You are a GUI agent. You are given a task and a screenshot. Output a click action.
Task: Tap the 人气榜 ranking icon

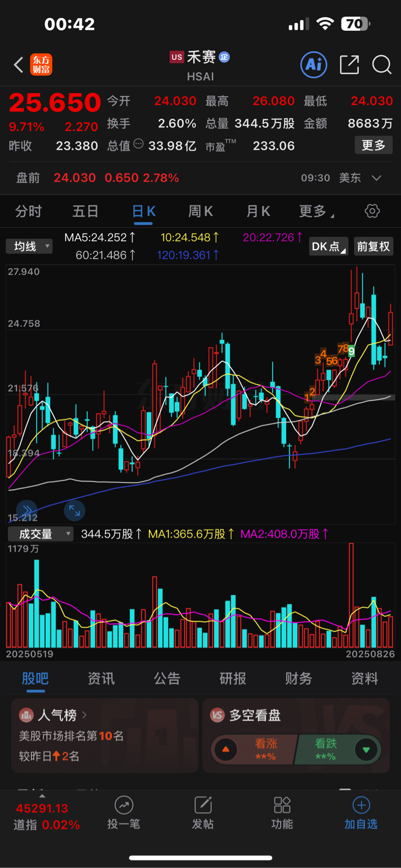[x=26, y=715]
